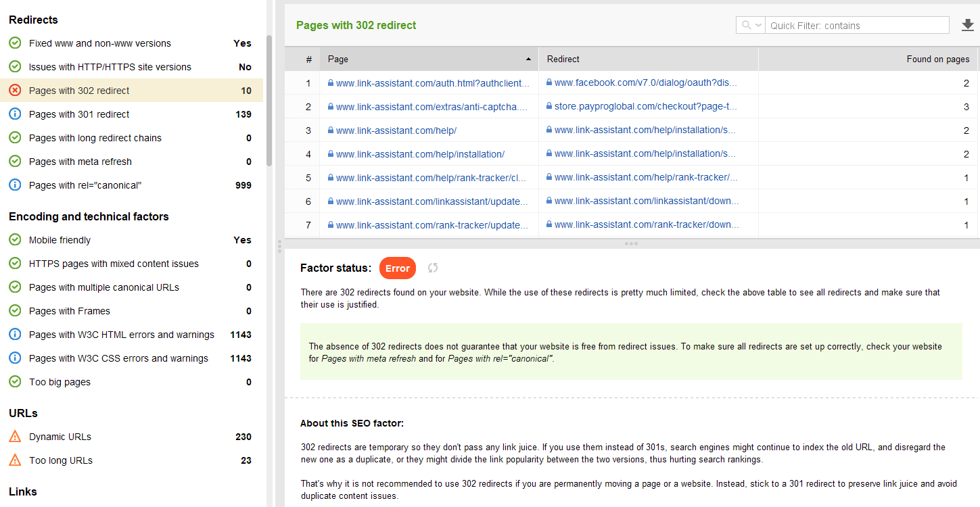The image size is (980, 507).
Task: Select HTTPS pages with mixed content issues
Action: click(x=114, y=264)
